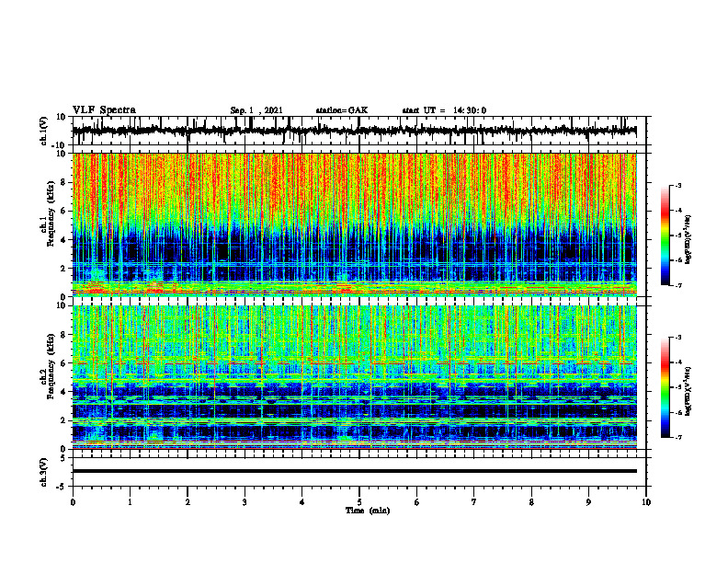This screenshot has height=563, width=728.
Task: Click the time axis tick label "7"
Action: 474,502
